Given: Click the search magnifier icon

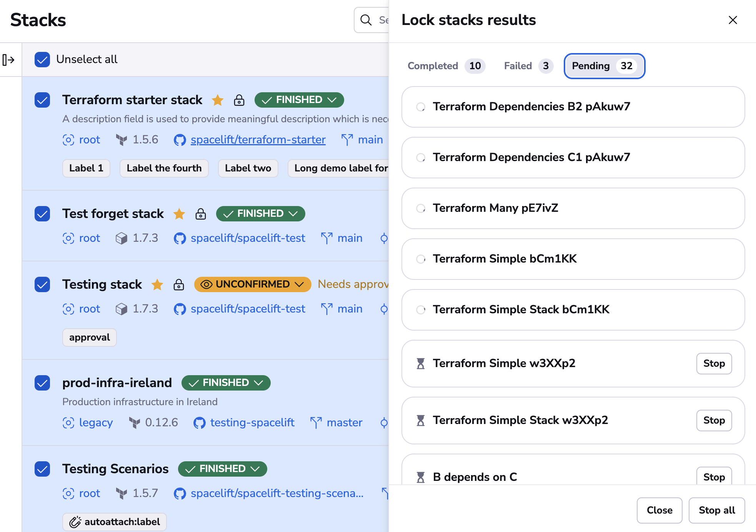Looking at the screenshot, I should (366, 20).
